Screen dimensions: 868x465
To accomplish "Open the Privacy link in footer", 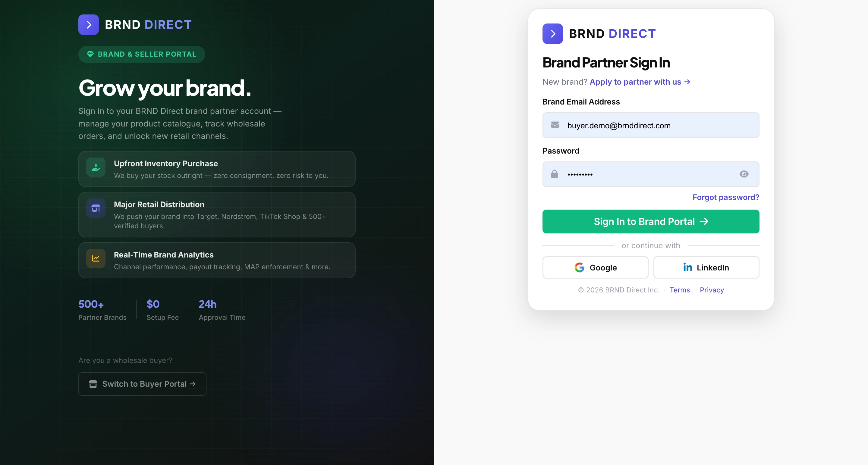I will pyautogui.click(x=712, y=290).
